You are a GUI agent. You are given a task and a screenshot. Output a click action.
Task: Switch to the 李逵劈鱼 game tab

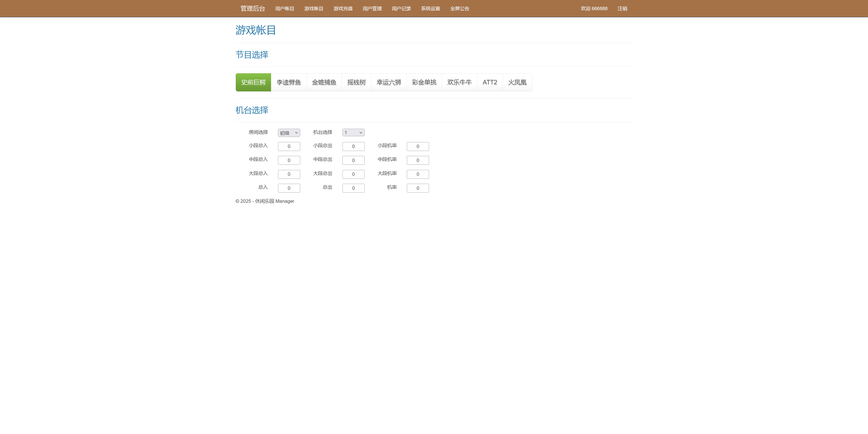click(x=288, y=82)
